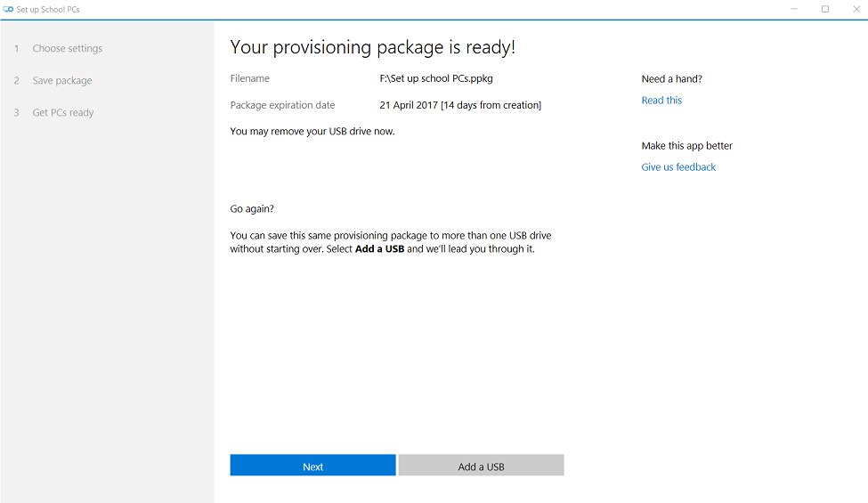Click the Set up School PCs title text

pos(48,10)
